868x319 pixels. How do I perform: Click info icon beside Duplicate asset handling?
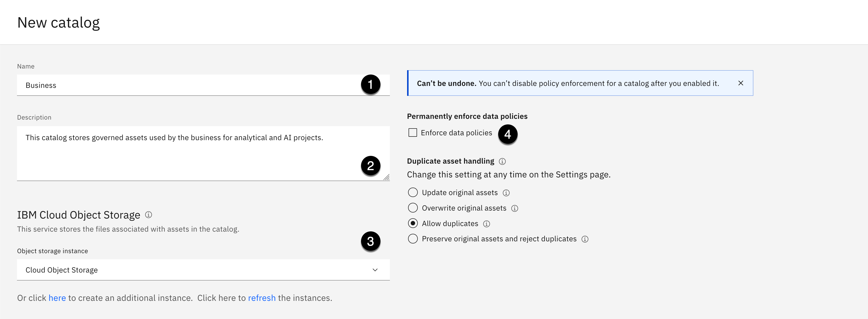pyautogui.click(x=502, y=161)
